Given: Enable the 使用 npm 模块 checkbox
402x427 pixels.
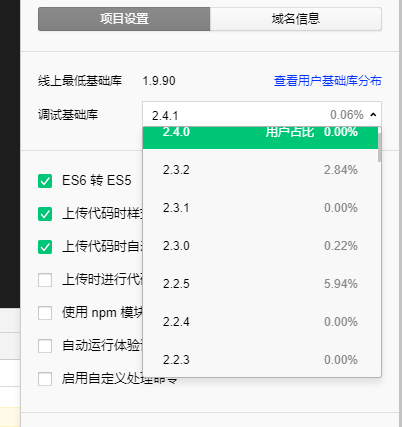Looking at the screenshot, I should 45,313.
